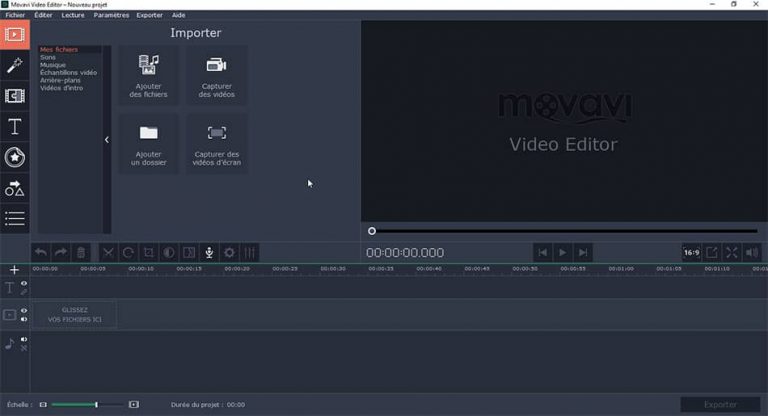Click the timecode display 00:00:00.000
Image resolution: width=768 pixels, height=416 pixels.
(x=405, y=253)
